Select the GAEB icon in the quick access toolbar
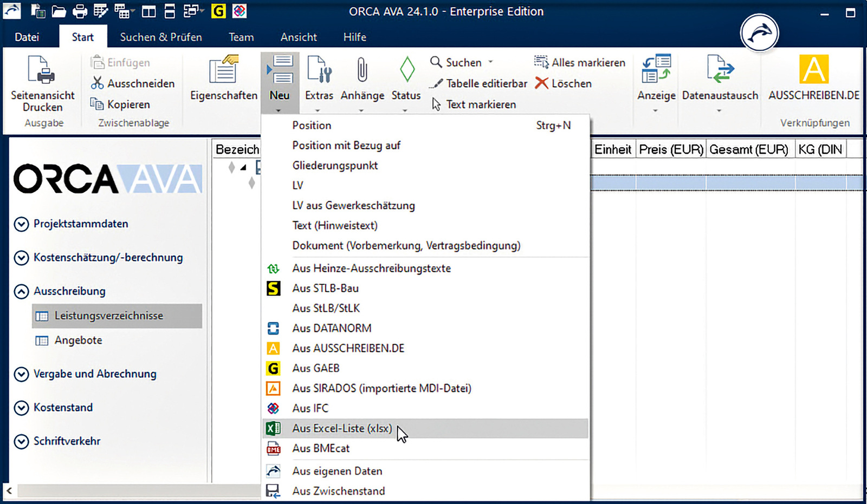867x504 pixels. pos(218,10)
